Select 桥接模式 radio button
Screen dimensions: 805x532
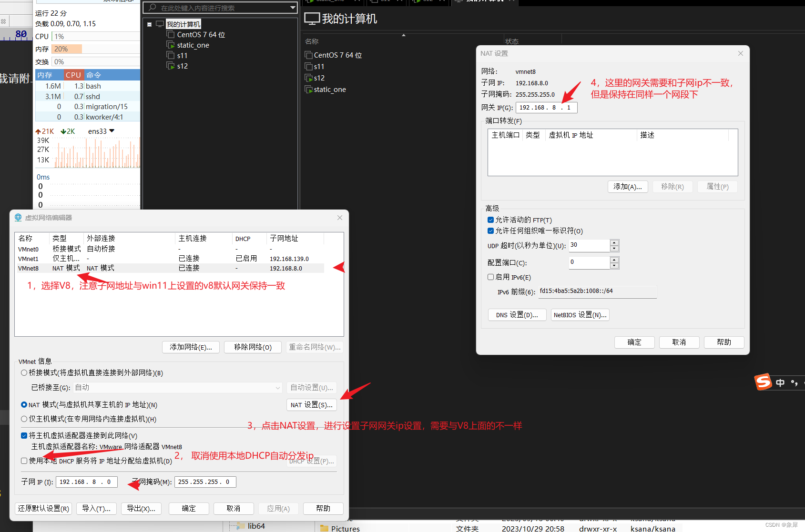click(x=24, y=373)
